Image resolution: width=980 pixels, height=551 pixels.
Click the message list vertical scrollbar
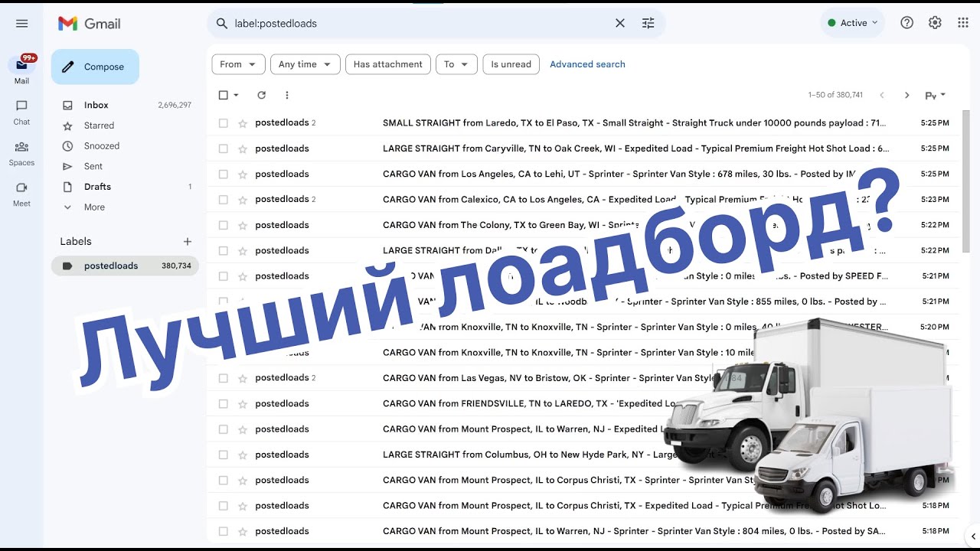click(x=965, y=181)
